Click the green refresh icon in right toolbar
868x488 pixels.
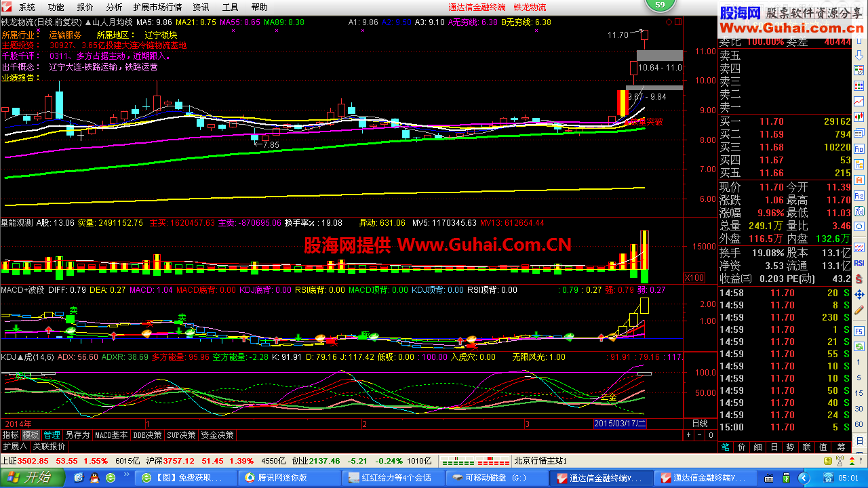point(859,346)
